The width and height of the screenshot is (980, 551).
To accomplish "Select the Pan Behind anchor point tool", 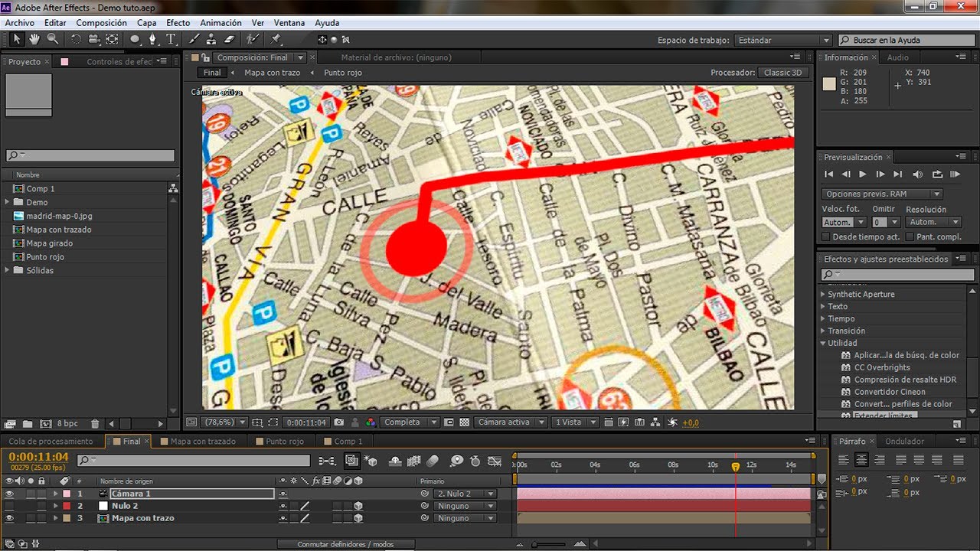I will pos(112,39).
